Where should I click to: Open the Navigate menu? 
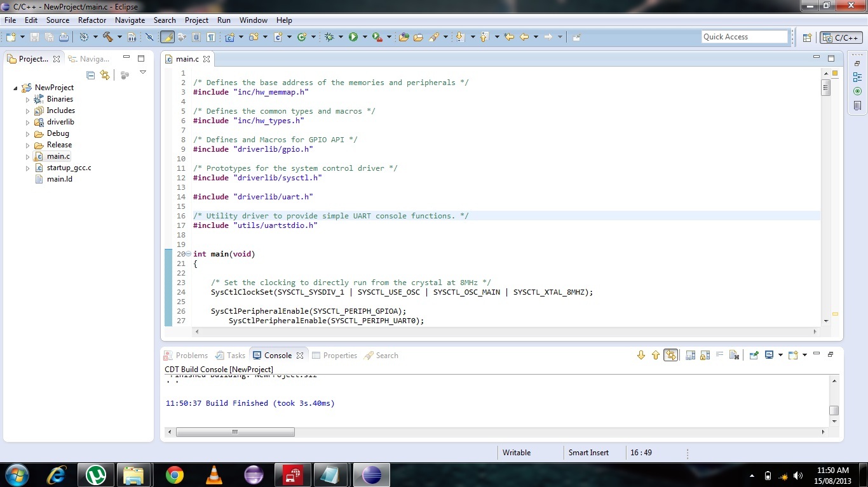pos(130,20)
